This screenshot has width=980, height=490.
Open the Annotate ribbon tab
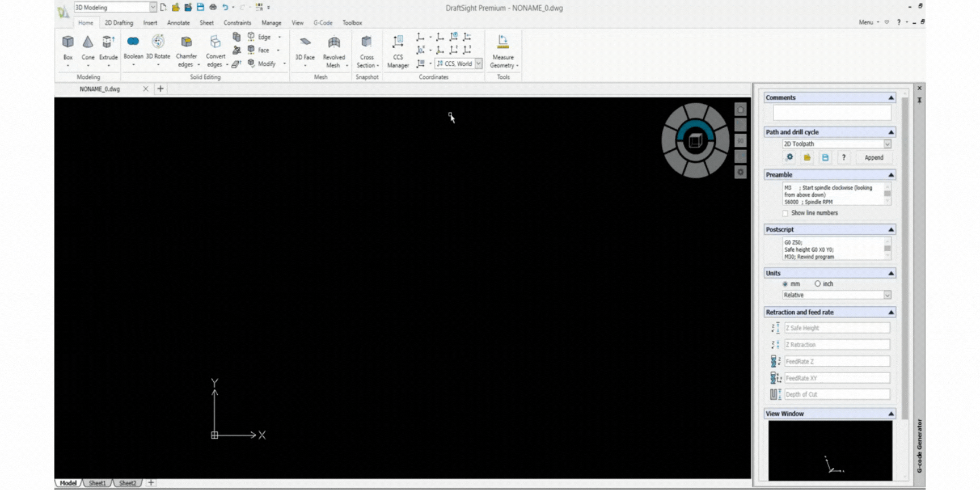[178, 23]
